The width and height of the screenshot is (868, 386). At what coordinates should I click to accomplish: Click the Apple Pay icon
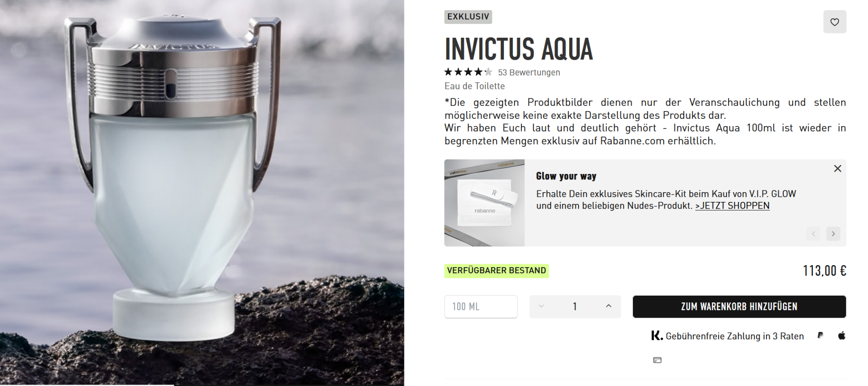pos(842,336)
